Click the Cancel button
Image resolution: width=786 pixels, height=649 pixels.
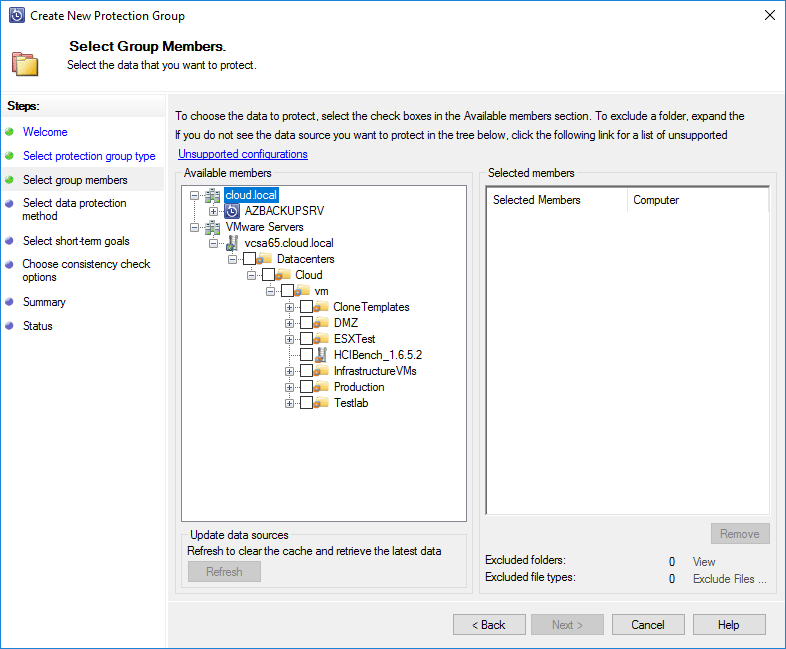pos(648,625)
